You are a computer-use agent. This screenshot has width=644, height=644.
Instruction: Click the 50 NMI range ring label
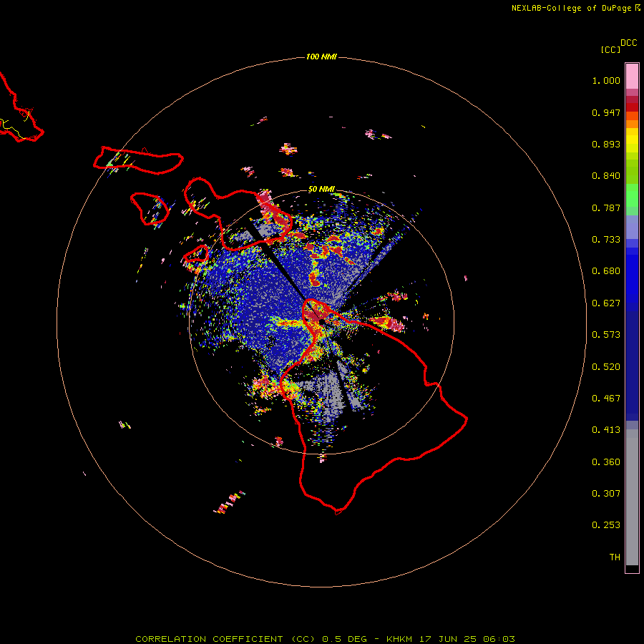pos(321,189)
